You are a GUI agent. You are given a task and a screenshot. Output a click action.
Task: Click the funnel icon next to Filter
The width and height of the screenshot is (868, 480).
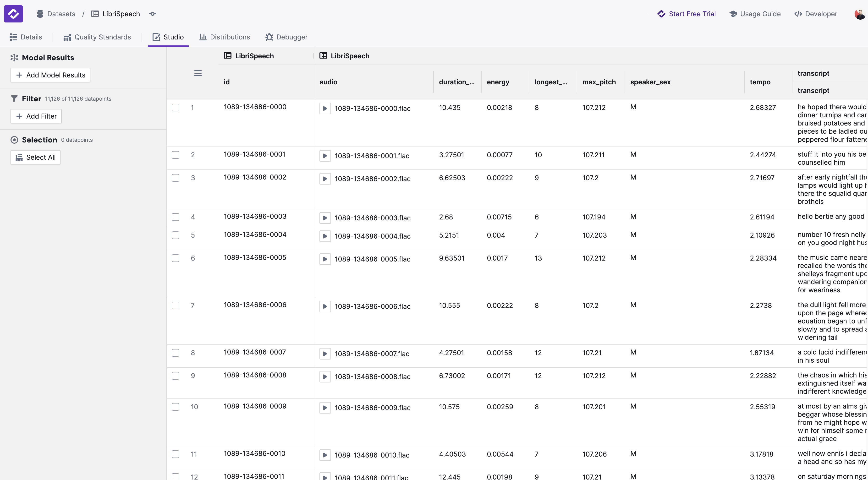tap(14, 98)
